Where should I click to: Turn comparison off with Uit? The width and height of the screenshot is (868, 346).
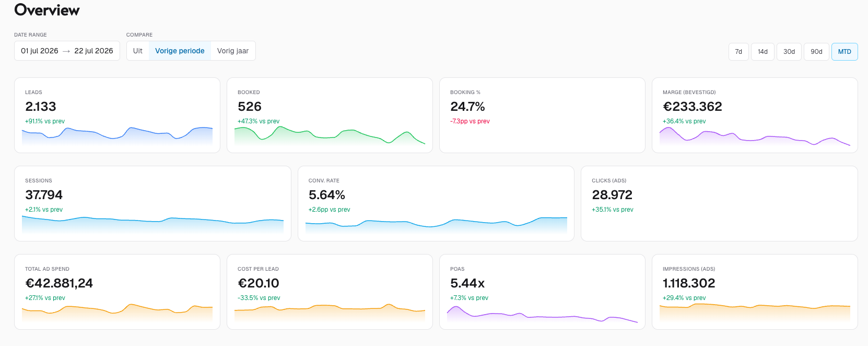tap(138, 51)
